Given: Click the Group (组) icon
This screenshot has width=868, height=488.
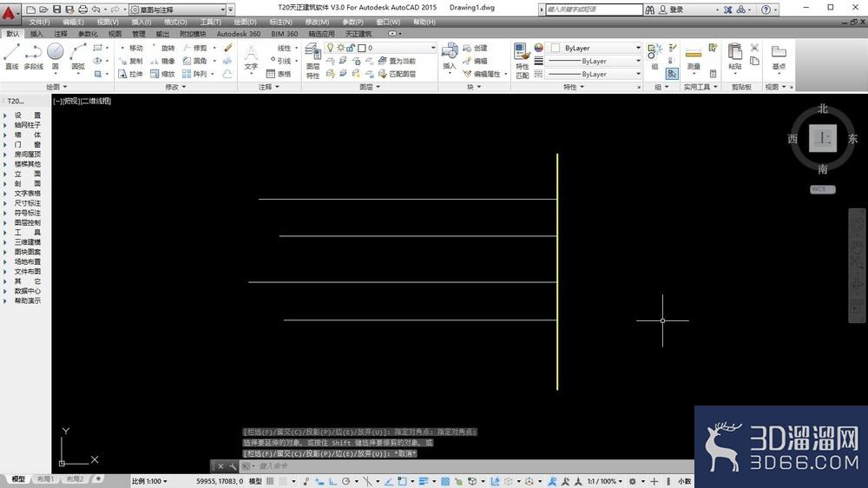Looking at the screenshot, I should point(654,56).
